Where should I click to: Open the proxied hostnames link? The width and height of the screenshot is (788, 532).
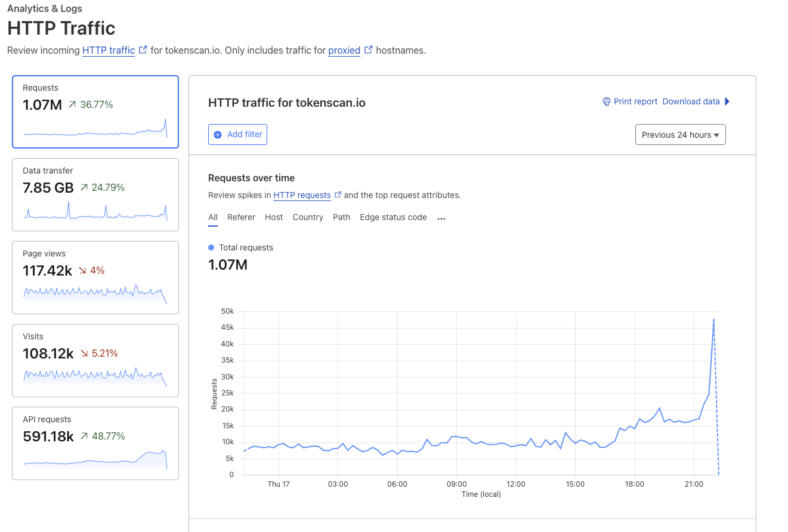pos(344,50)
